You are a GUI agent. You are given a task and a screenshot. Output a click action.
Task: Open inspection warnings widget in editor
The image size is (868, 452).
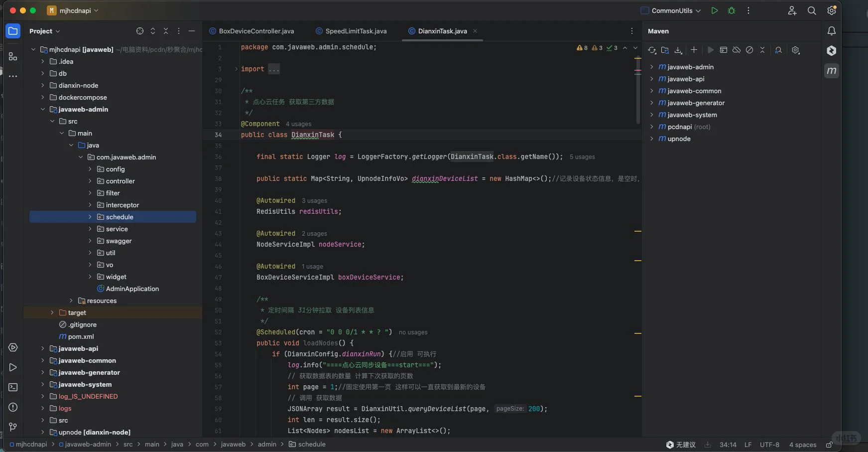pos(597,48)
